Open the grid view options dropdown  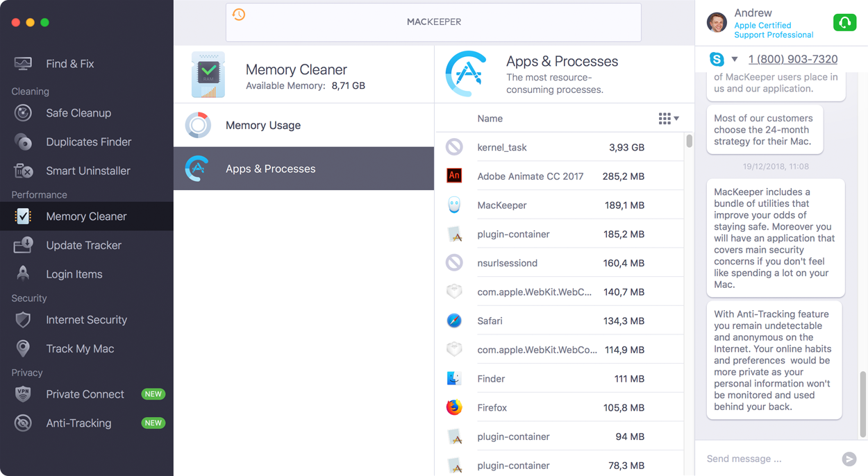pos(669,119)
